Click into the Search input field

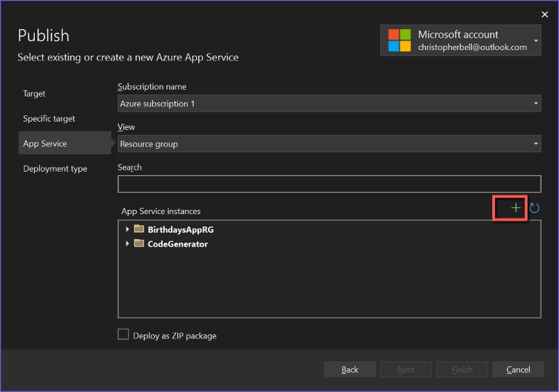329,184
